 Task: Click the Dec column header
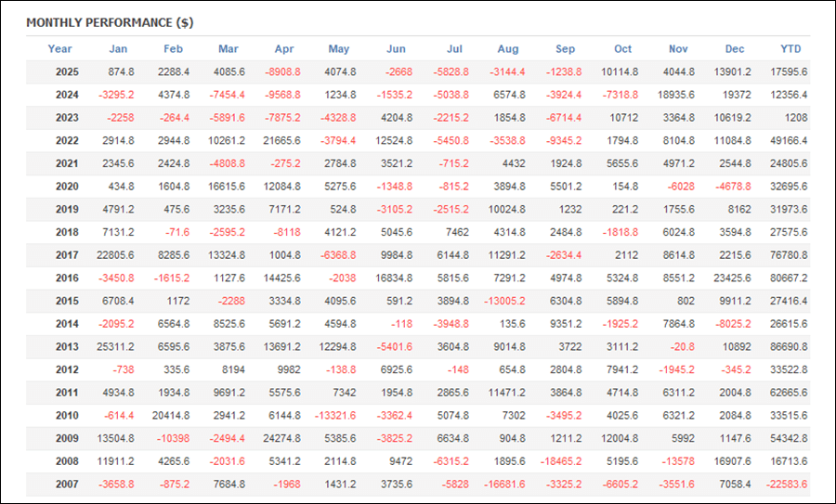[x=735, y=49]
